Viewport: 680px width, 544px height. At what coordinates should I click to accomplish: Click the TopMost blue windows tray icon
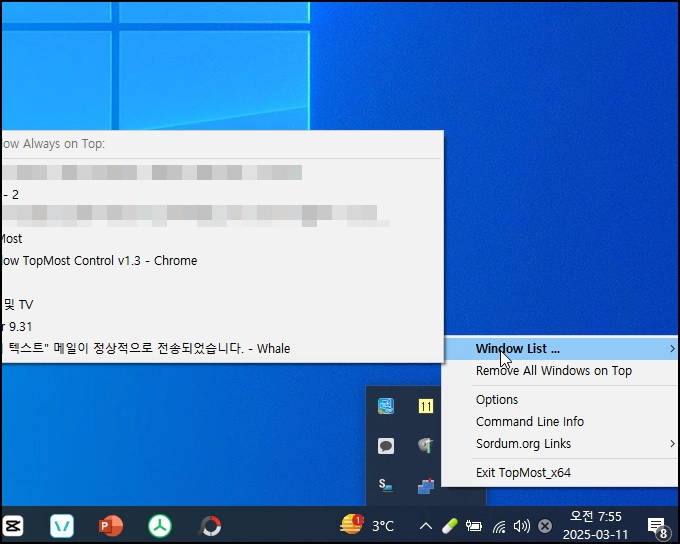click(x=425, y=486)
